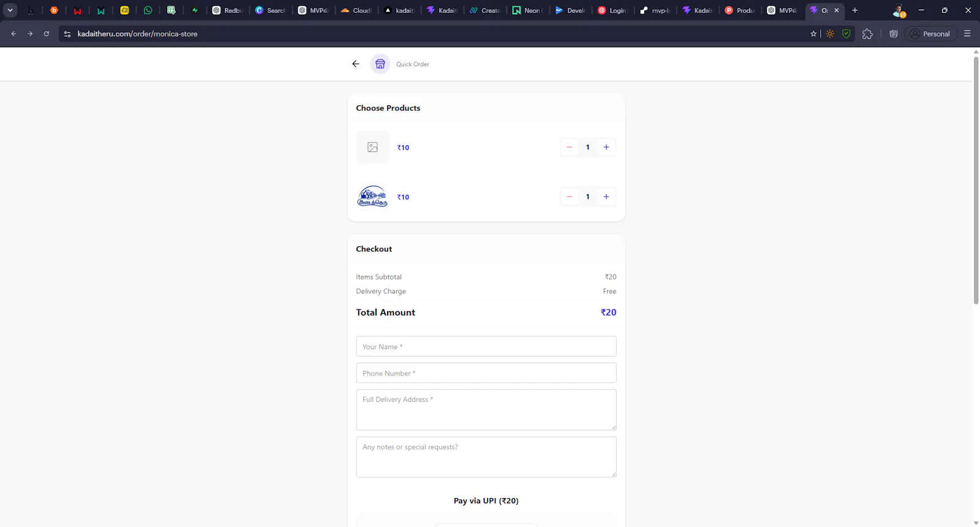The width and height of the screenshot is (980, 527).
Task: Click the placeholder image of the first product
Action: tap(372, 147)
